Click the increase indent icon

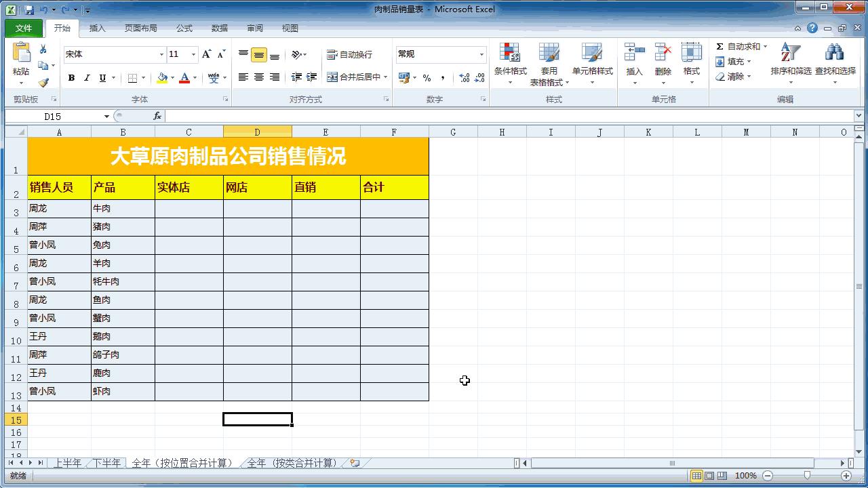pos(312,77)
